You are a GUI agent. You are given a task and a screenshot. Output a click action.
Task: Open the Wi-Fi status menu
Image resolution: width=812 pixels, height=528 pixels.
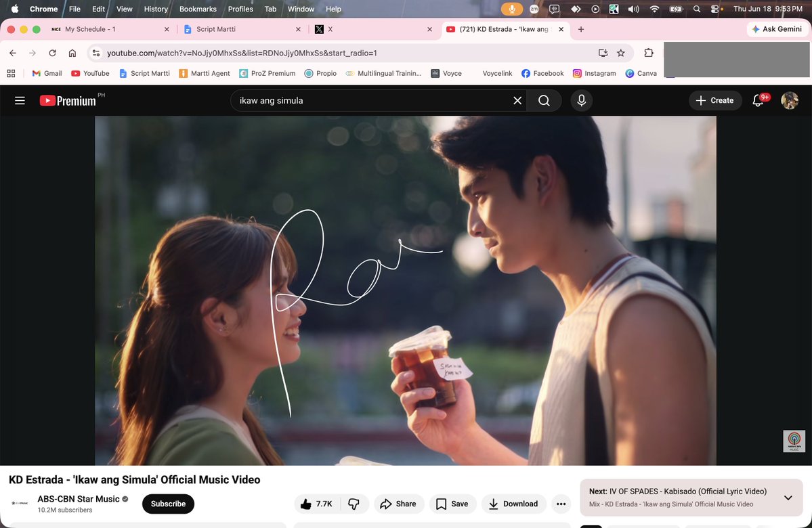(655, 9)
